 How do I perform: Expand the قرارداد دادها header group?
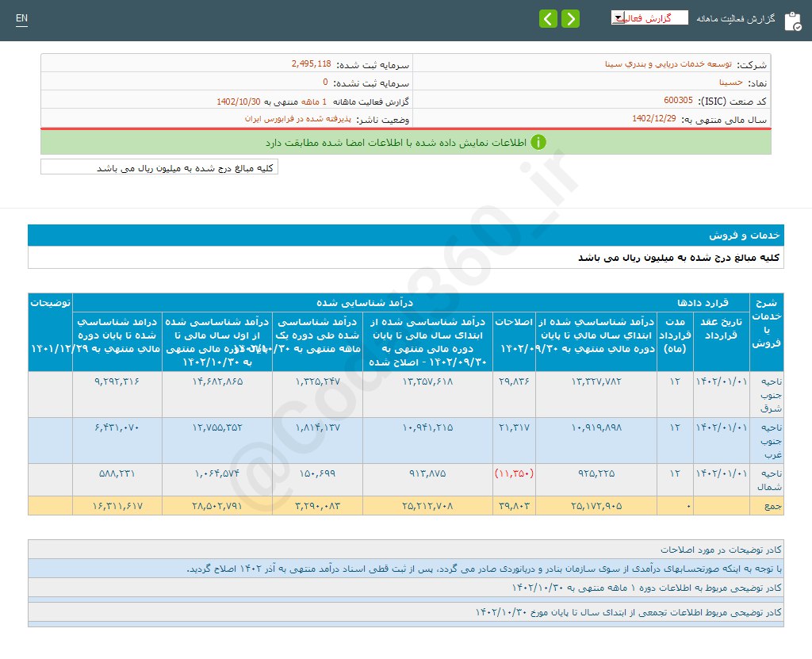tap(701, 302)
